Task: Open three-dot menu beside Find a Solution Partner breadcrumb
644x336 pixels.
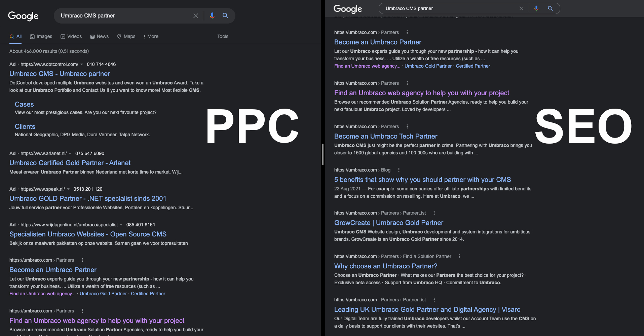Action: point(460,256)
